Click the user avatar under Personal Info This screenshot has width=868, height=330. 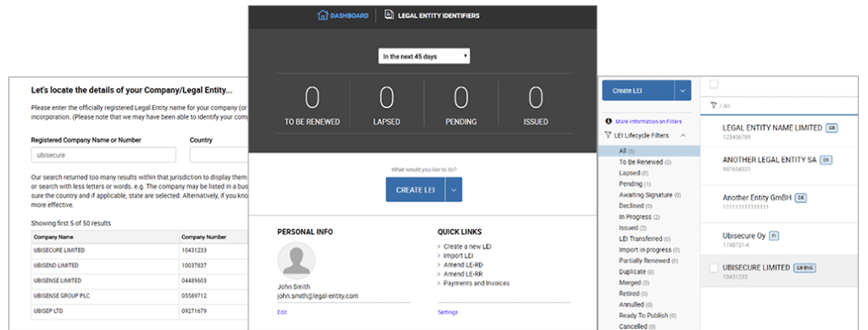click(x=296, y=260)
